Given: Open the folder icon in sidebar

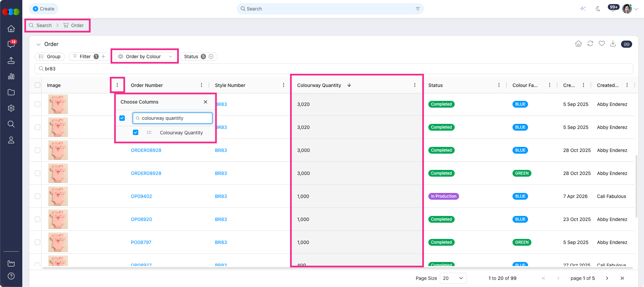Looking at the screenshot, I should point(11,92).
